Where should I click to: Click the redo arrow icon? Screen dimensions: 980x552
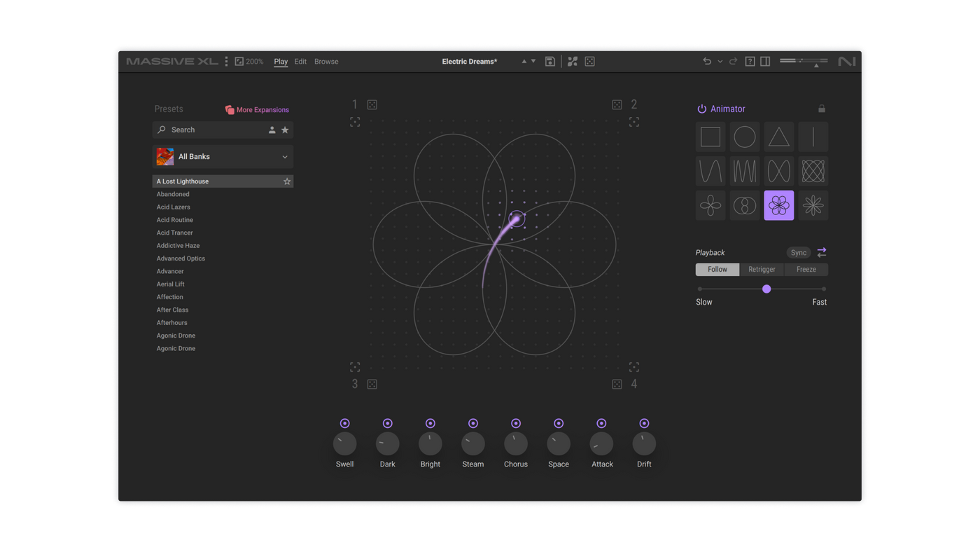pyautogui.click(x=733, y=62)
